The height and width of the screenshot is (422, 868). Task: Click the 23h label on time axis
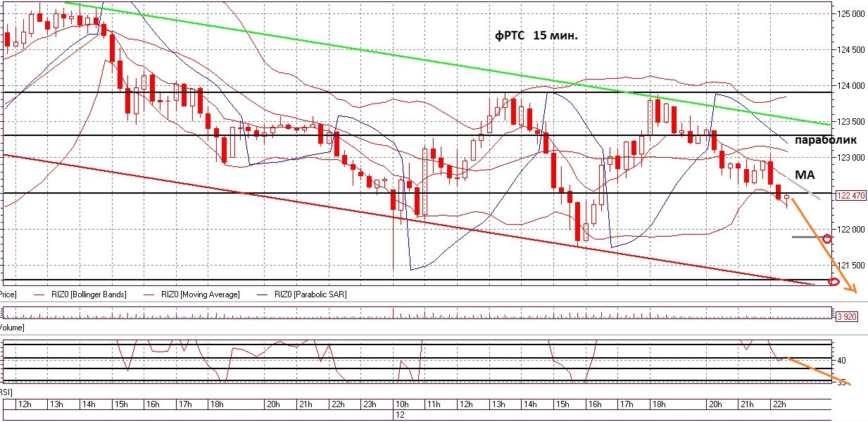coord(370,404)
